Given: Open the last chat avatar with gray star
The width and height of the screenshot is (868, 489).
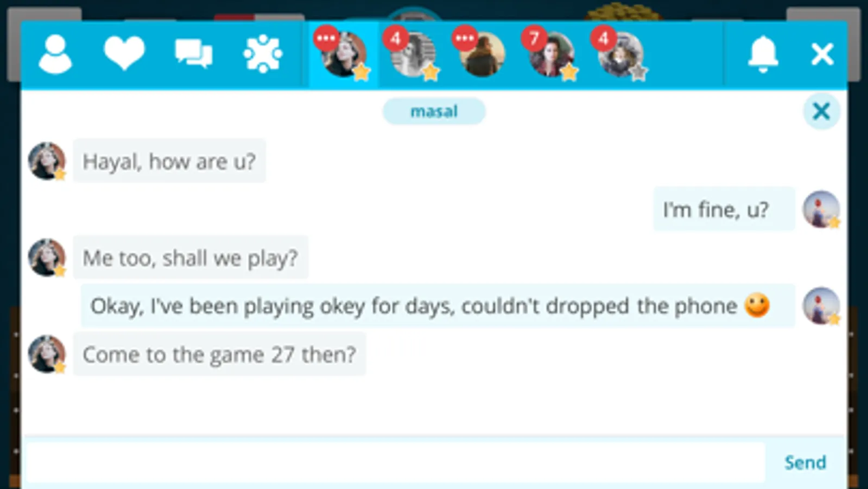Looking at the screenshot, I should [x=620, y=54].
